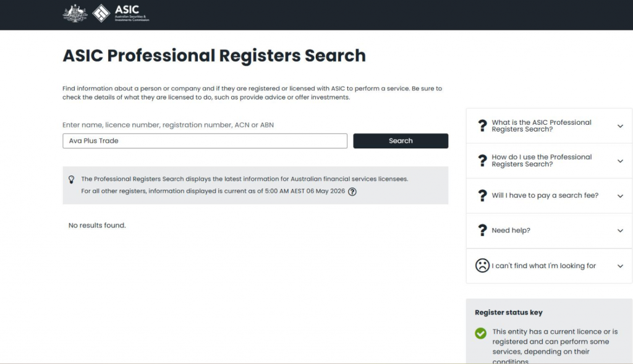Click question mark icon beside search fee question
Screen dimensions: 633x364
click(x=482, y=196)
